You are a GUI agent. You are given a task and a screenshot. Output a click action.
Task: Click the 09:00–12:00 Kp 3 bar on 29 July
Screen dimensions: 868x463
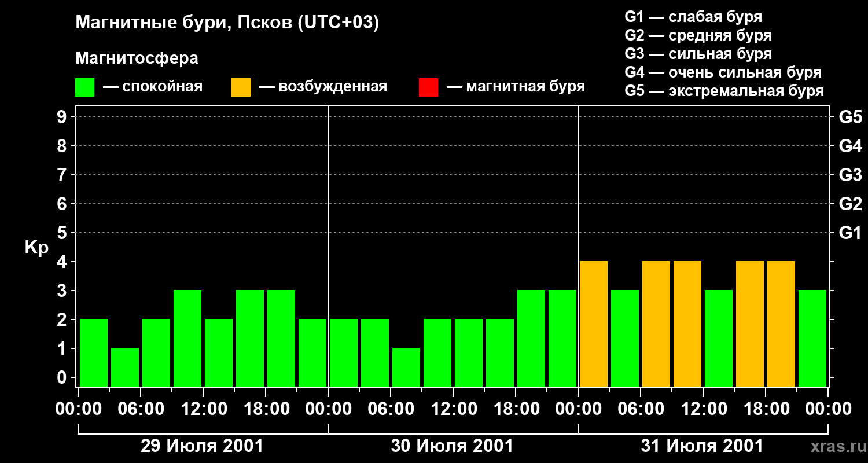(x=187, y=338)
